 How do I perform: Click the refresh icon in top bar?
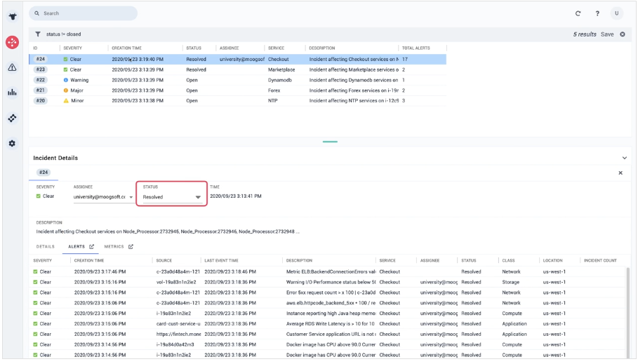coord(578,13)
